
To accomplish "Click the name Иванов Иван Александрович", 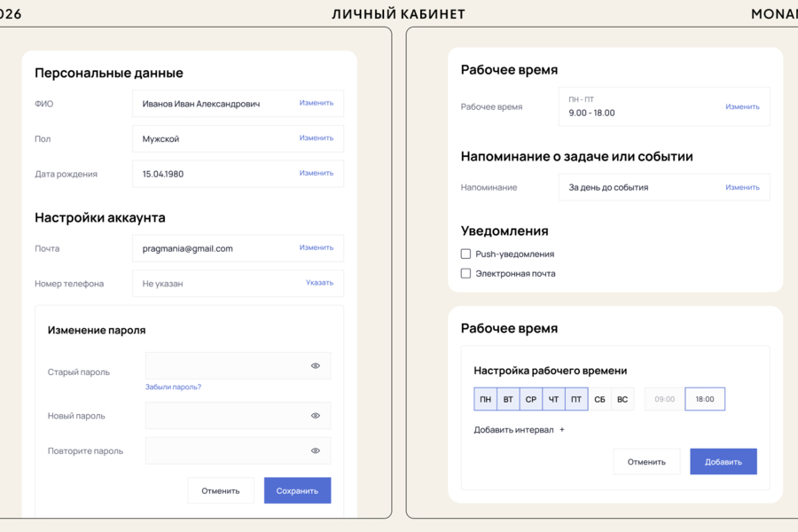I will [x=201, y=104].
